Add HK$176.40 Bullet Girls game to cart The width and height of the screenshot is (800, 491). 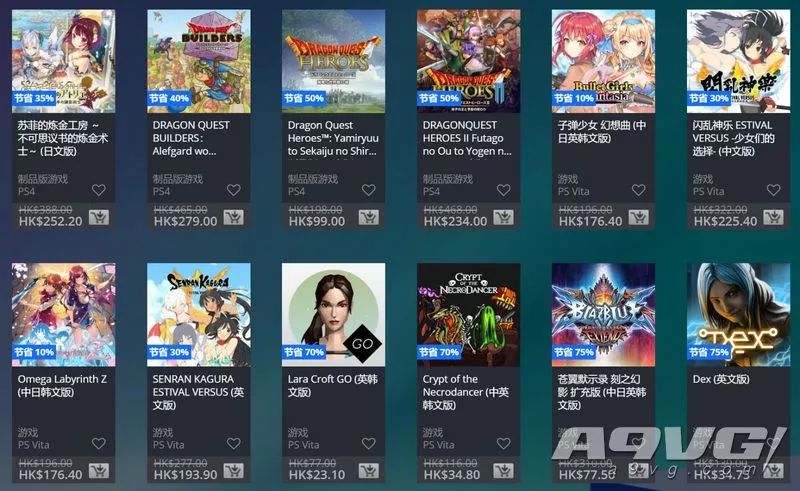point(638,217)
